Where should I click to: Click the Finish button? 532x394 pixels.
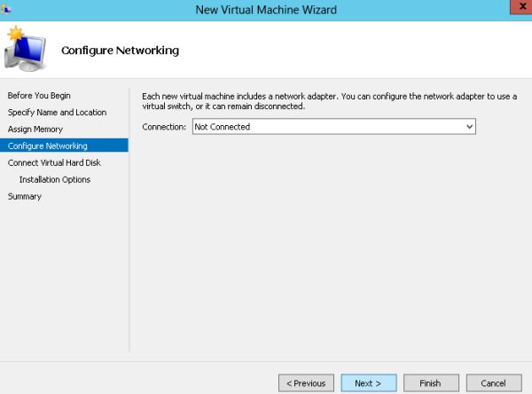(x=430, y=383)
